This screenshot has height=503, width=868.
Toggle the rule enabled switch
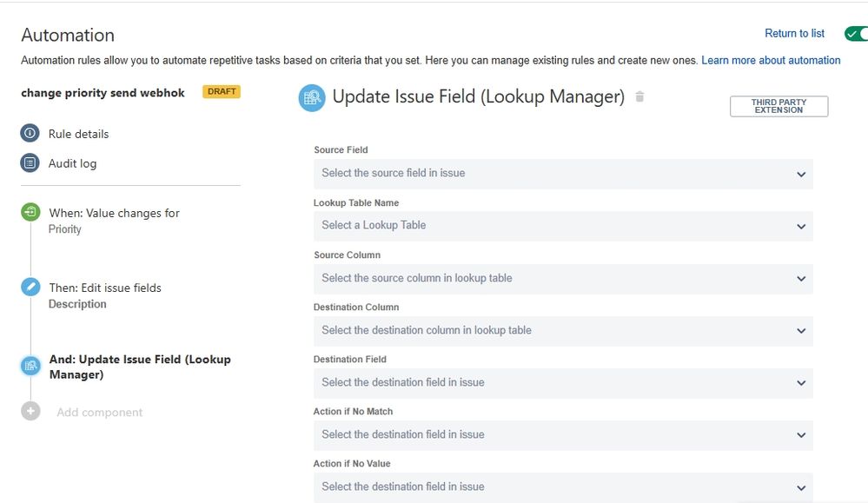tap(856, 34)
